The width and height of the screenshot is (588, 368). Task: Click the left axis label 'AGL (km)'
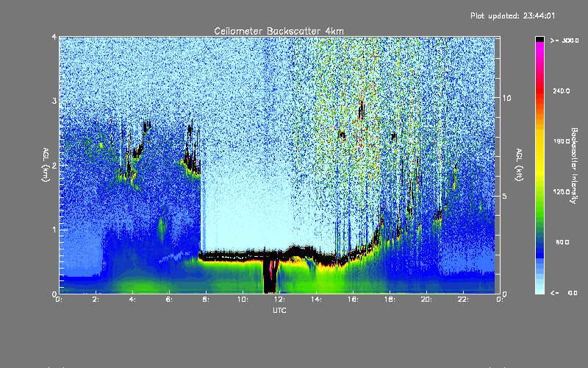46,165
